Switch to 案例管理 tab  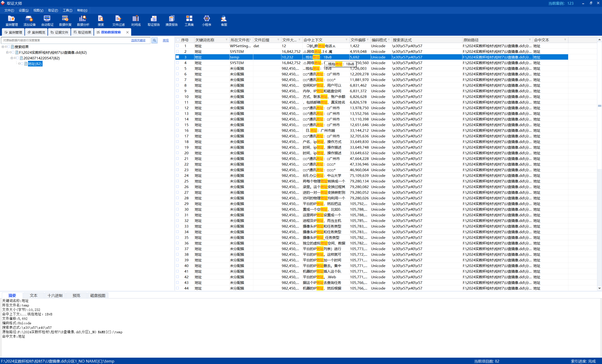(13, 32)
